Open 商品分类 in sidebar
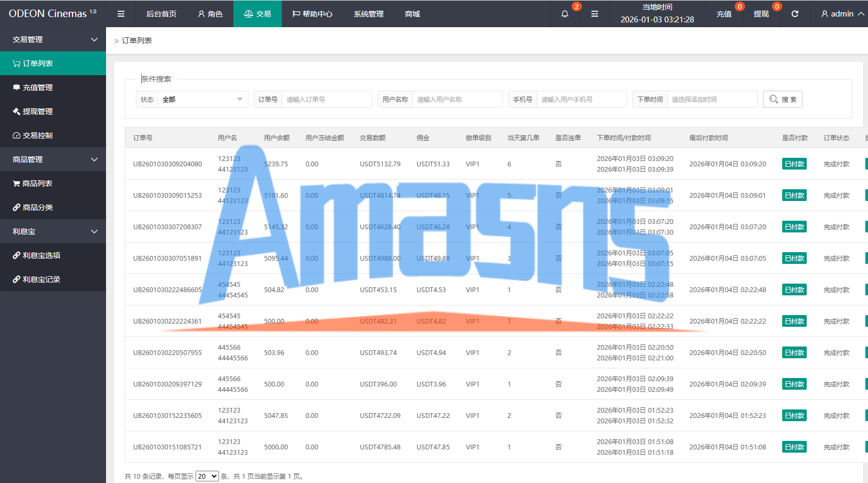The height and width of the screenshot is (483, 868). pos(53,207)
